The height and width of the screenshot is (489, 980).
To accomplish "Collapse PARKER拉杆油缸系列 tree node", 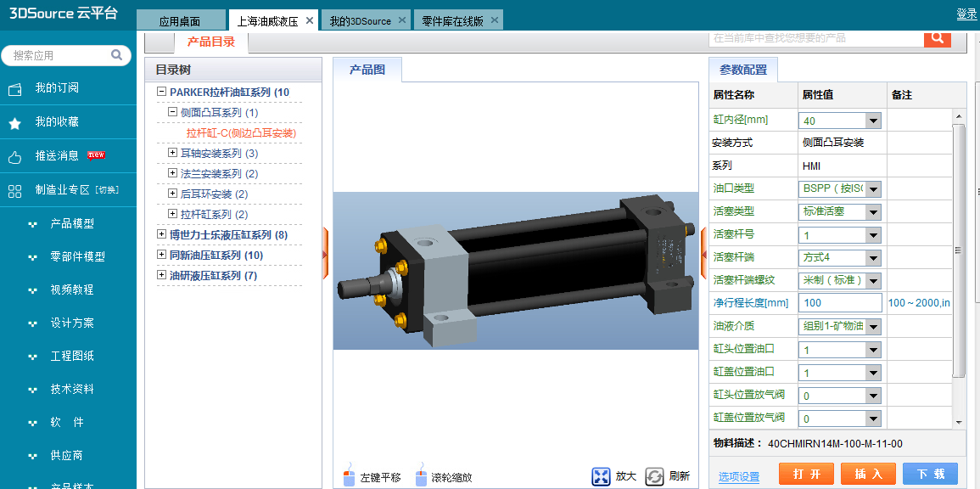I will [x=162, y=92].
